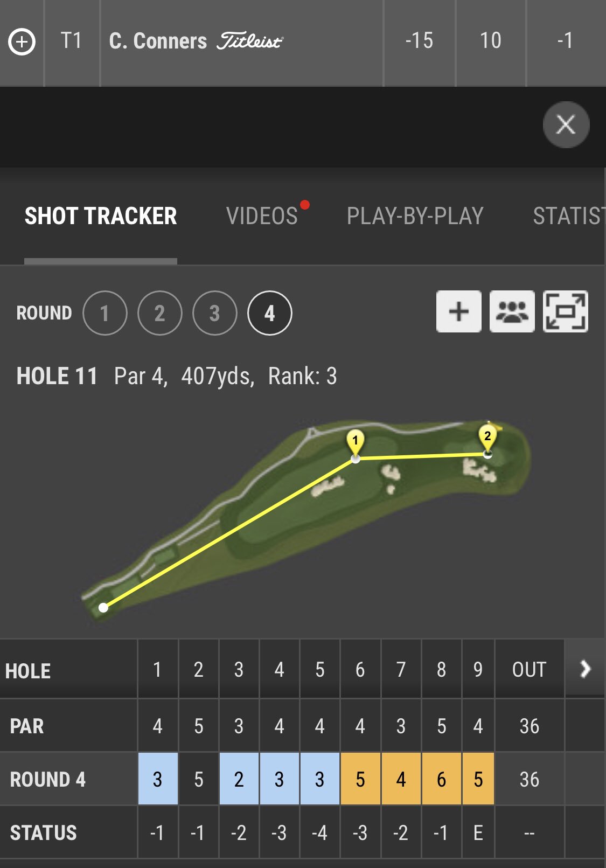The width and height of the screenshot is (606, 868).
Task: Click the tee position dot on the map
Action: (x=103, y=608)
